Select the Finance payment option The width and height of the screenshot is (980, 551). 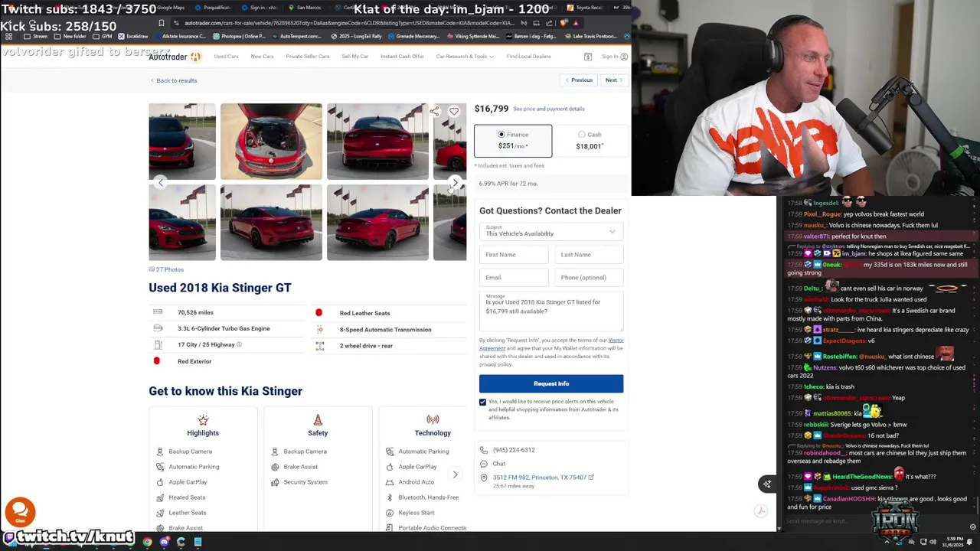tap(513, 140)
